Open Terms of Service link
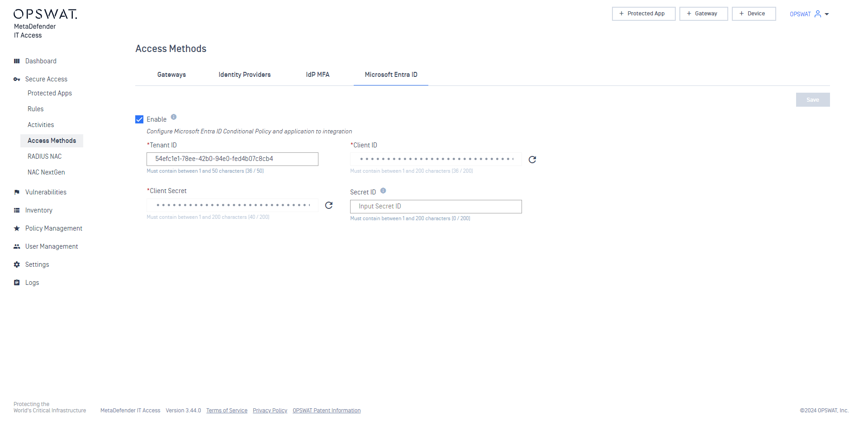This screenshot has width=868, height=425. 227,411
